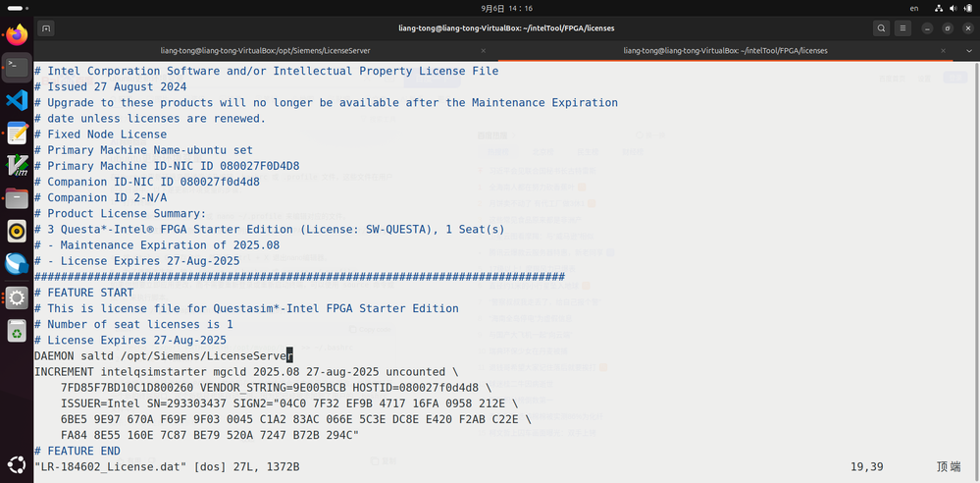980x483 pixels.
Task: Click the '# Fixed Node License' line
Action: point(100,134)
